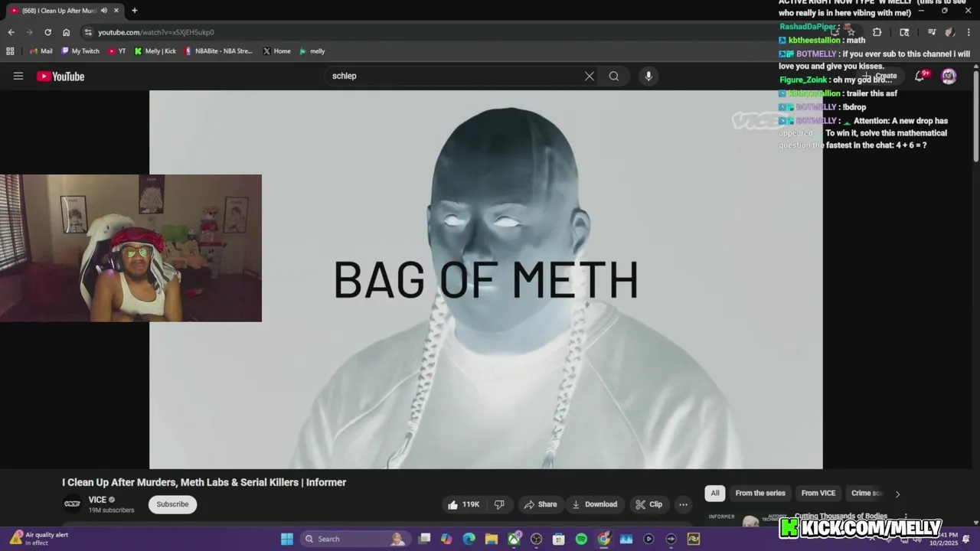The height and width of the screenshot is (551, 980).
Task: Open the YouTube notifications bell
Action: [920, 76]
